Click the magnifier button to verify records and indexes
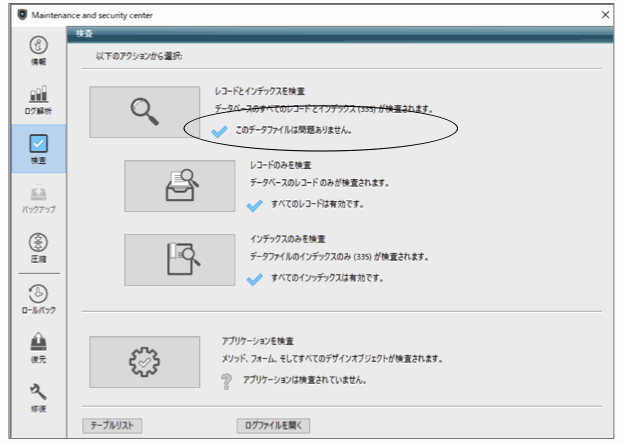The height and width of the screenshot is (445, 626). tap(145, 112)
